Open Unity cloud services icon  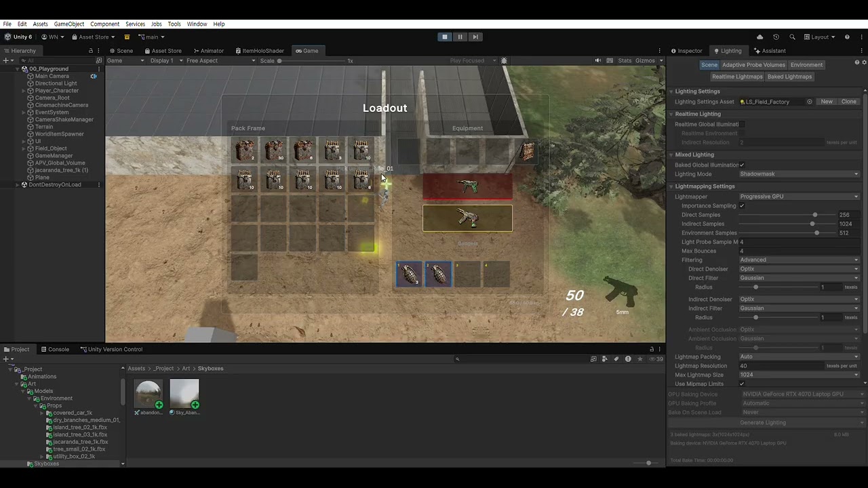pos(759,37)
